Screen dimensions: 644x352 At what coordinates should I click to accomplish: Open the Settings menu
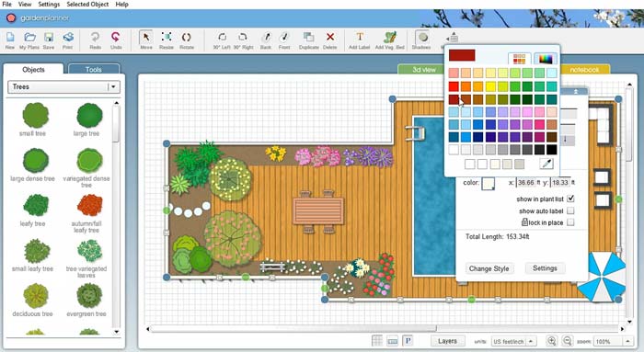(49, 4)
